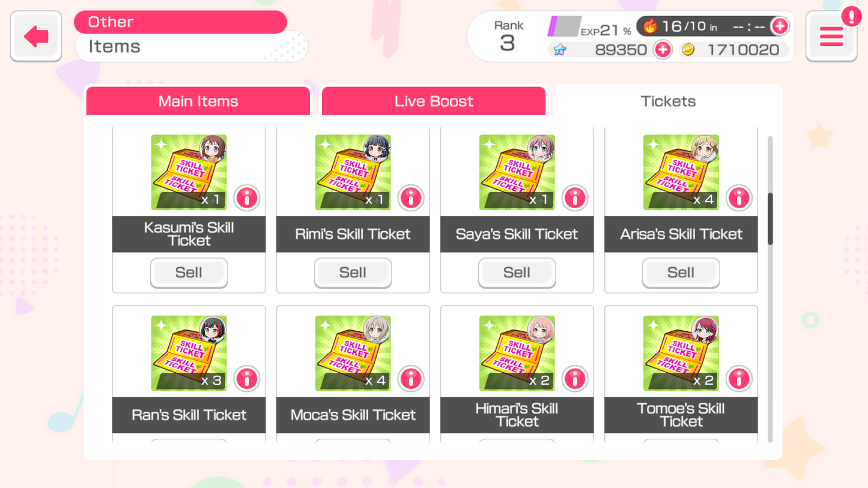Purchase stars using the plus icon

662,50
